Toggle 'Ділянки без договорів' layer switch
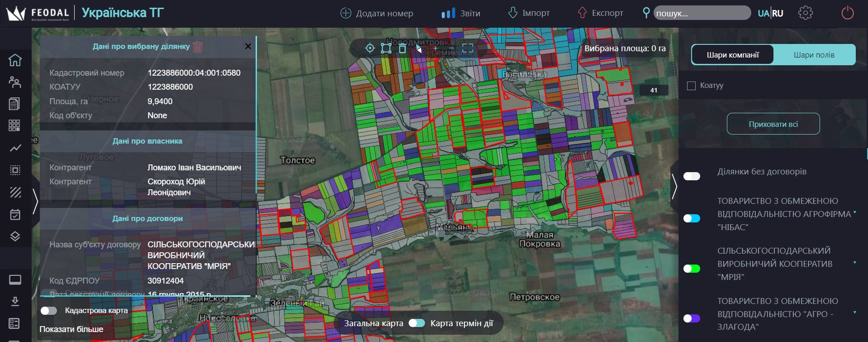The image size is (868, 342). pos(692,176)
